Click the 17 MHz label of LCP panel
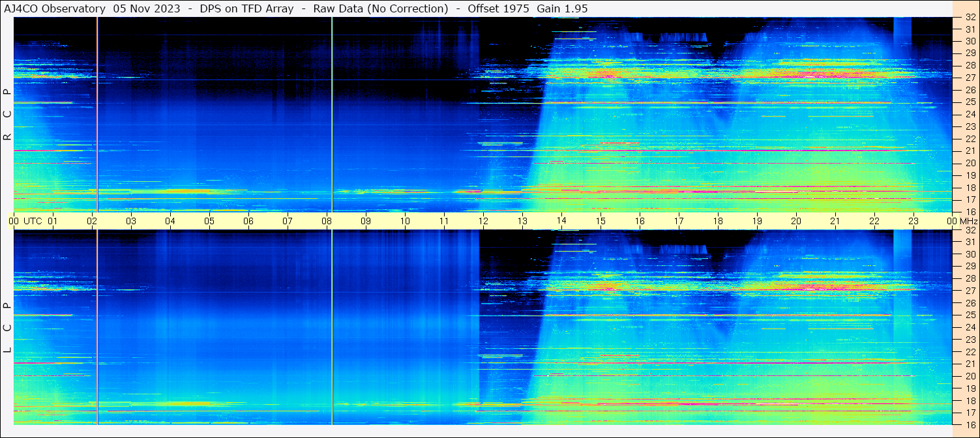980x438 pixels. point(970,413)
